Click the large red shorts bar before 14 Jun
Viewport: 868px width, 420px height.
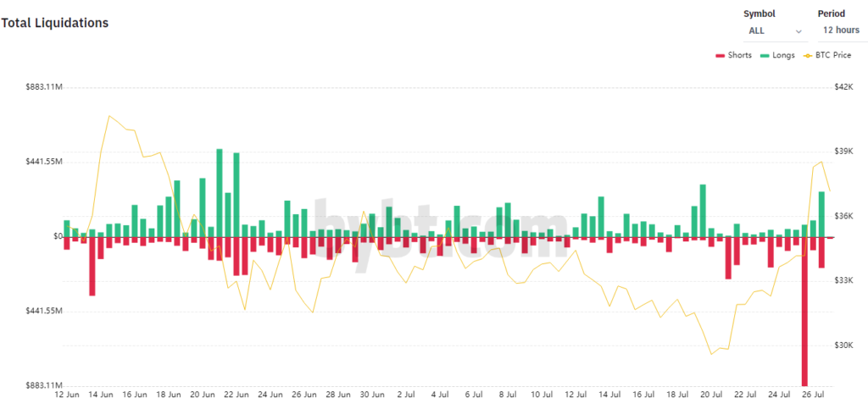pyautogui.click(x=92, y=266)
